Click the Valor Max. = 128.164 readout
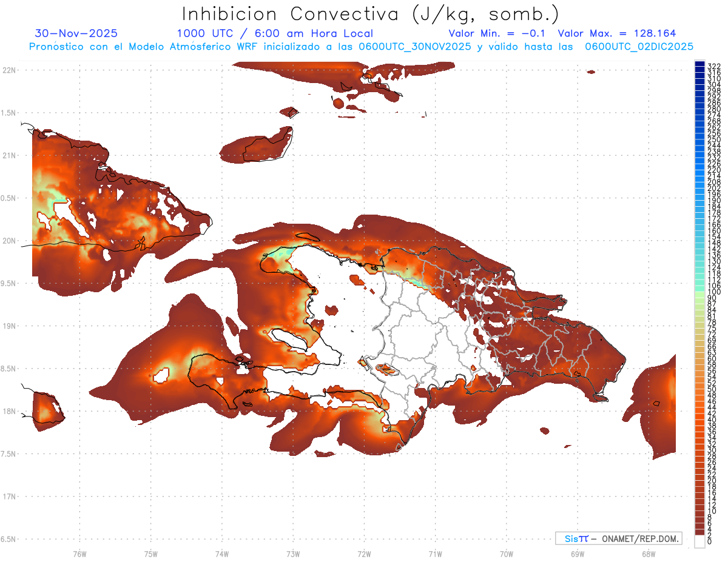The width and height of the screenshot is (728, 562). 616,33
